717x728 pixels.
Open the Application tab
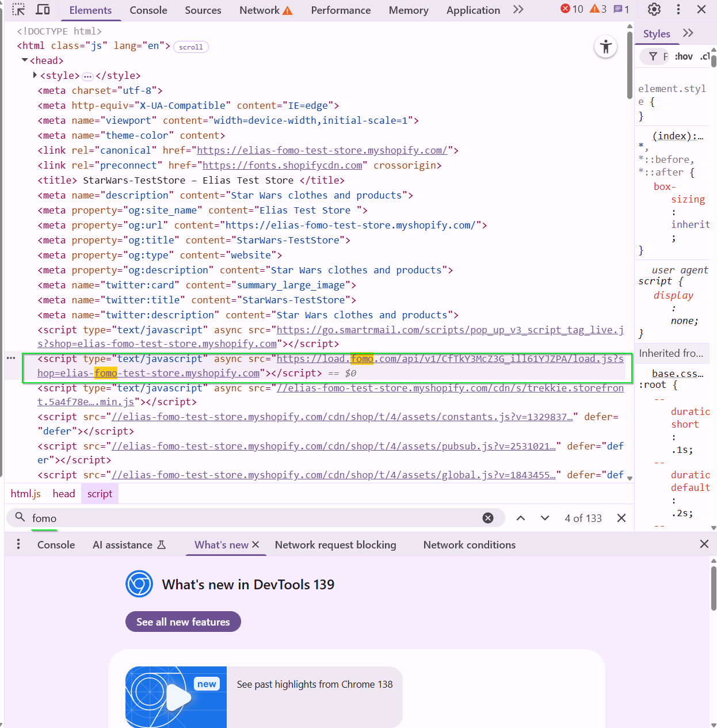click(473, 10)
